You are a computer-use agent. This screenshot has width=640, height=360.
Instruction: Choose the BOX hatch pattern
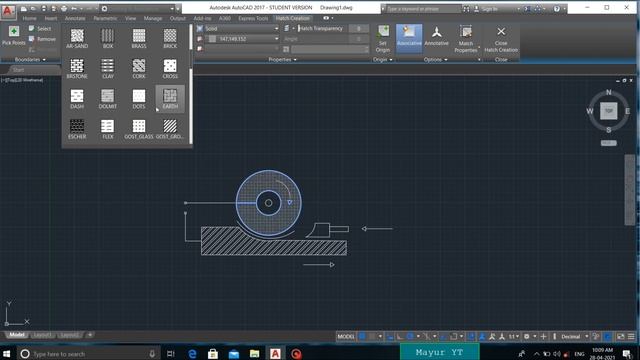point(108,39)
